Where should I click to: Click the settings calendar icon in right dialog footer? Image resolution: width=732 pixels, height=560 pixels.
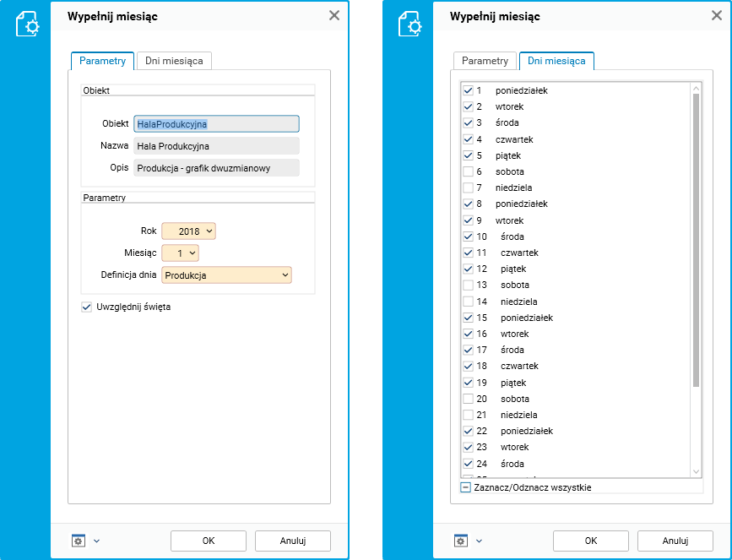point(461,541)
